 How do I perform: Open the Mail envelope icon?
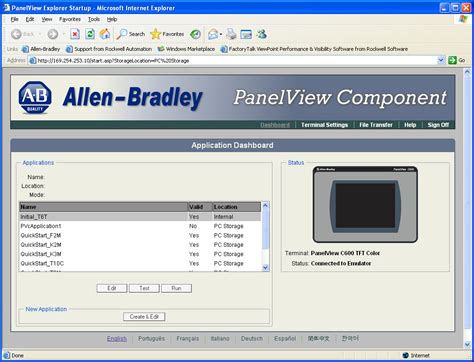click(213, 34)
